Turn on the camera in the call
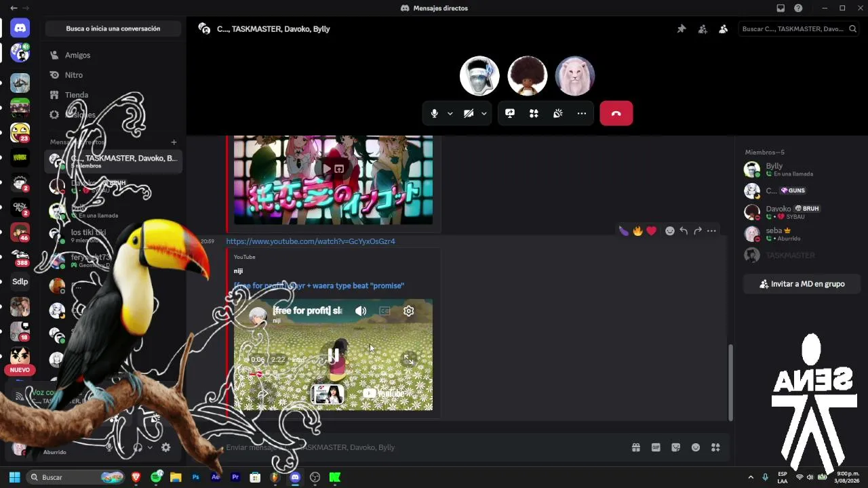The height and width of the screenshot is (488, 868). pos(469,114)
